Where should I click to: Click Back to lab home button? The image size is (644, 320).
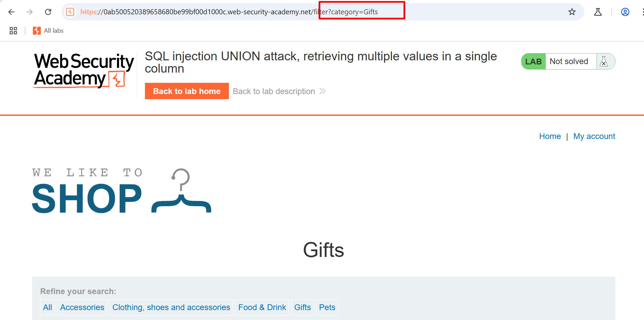coord(187,91)
